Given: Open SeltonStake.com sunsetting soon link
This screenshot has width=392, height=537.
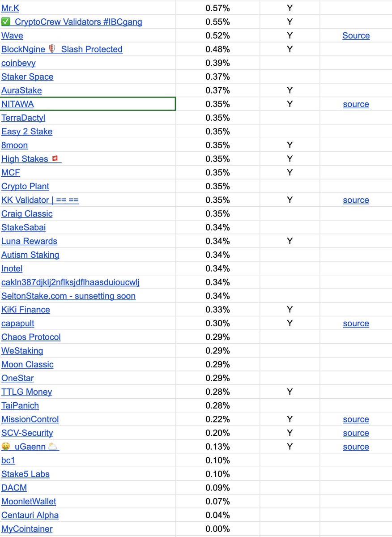Looking at the screenshot, I should (68, 296).
